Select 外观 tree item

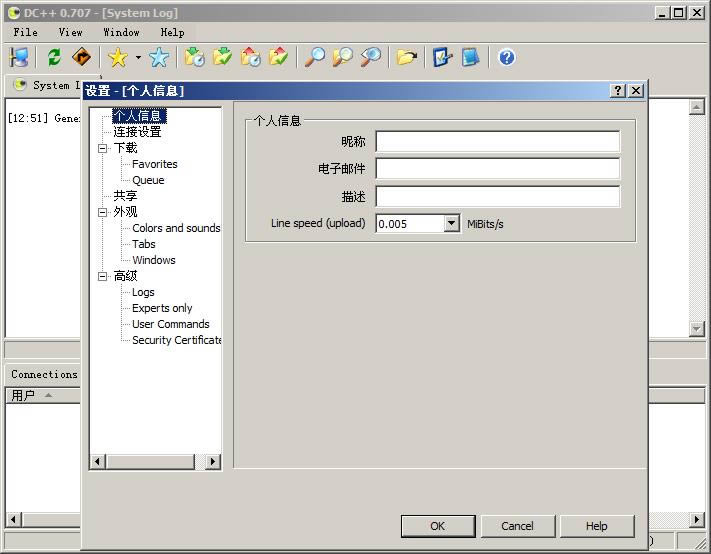[x=125, y=212]
